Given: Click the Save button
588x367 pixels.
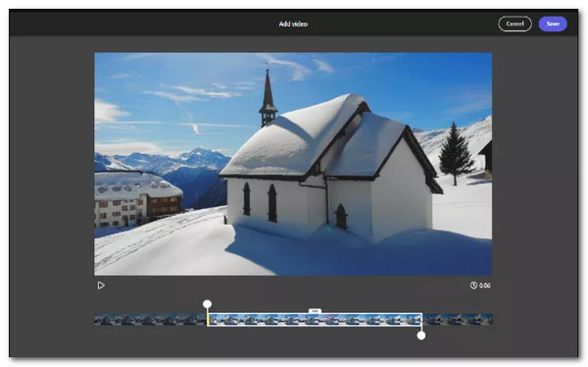Looking at the screenshot, I should coord(553,24).
